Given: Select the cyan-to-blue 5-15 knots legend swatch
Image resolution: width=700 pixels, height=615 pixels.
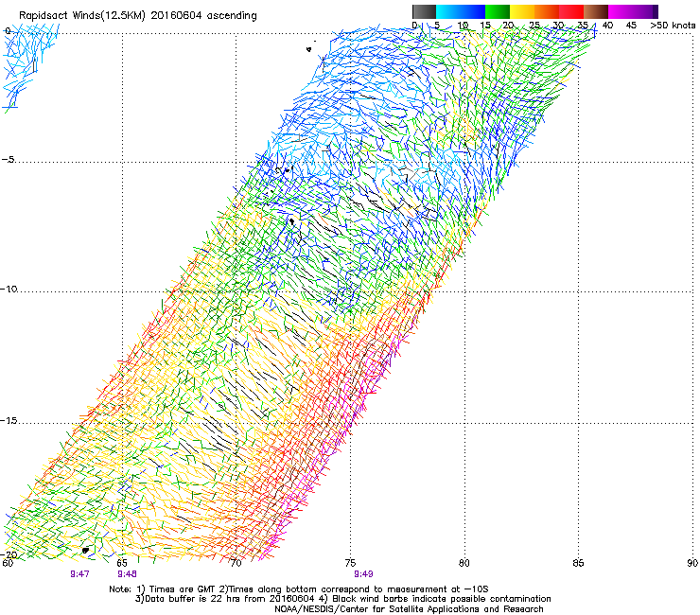Looking at the screenshot, I should (x=461, y=11).
